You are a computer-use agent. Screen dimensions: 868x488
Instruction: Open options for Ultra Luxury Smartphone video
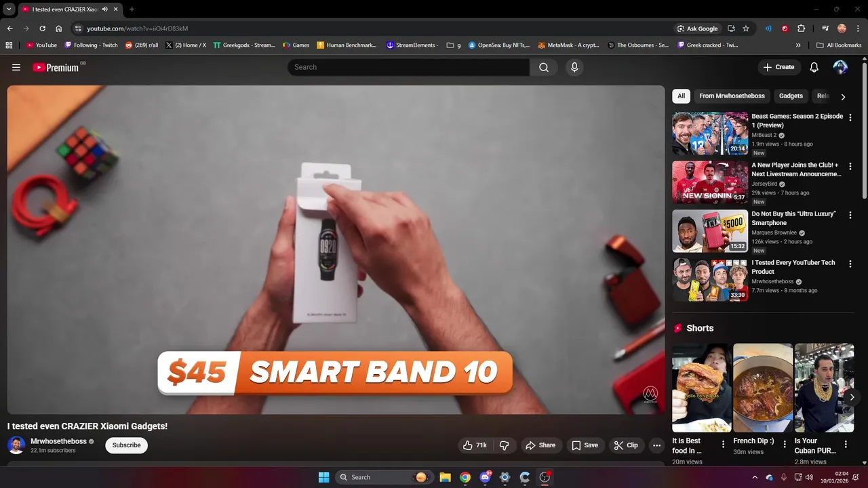point(850,215)
